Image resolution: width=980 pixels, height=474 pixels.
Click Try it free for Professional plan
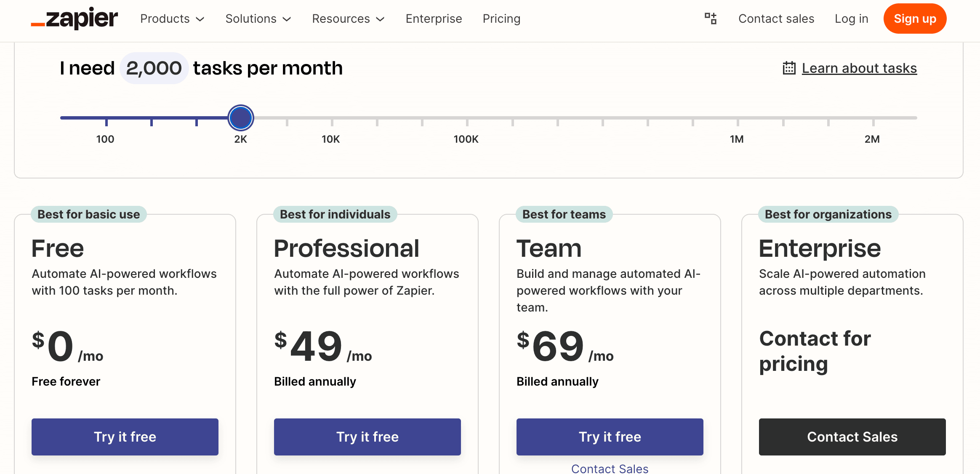367,437
